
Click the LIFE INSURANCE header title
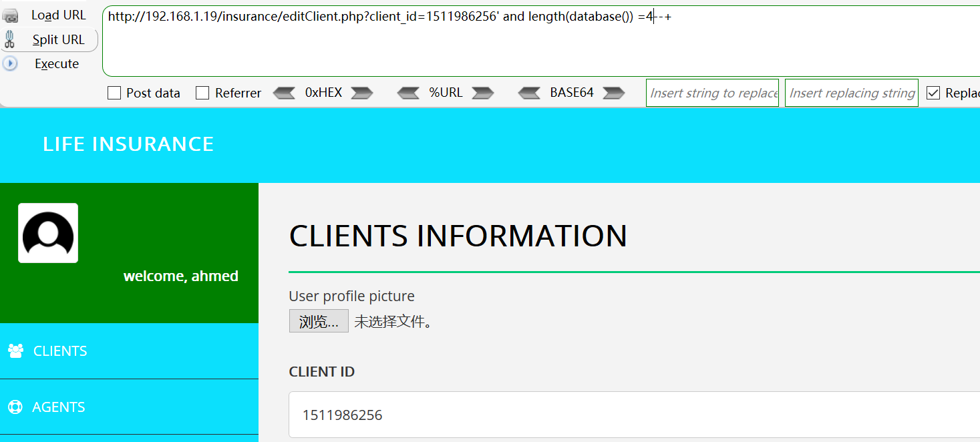click(x=128, y=144)
